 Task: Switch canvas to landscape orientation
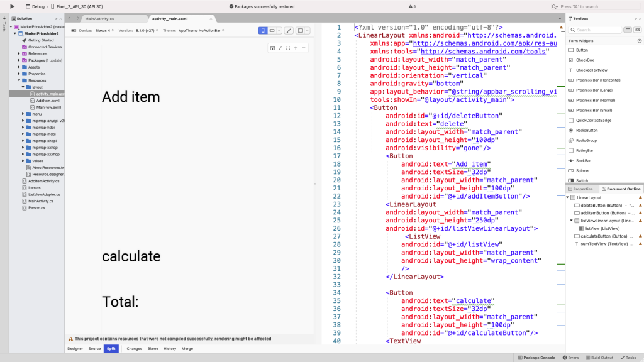pos(272,30)
